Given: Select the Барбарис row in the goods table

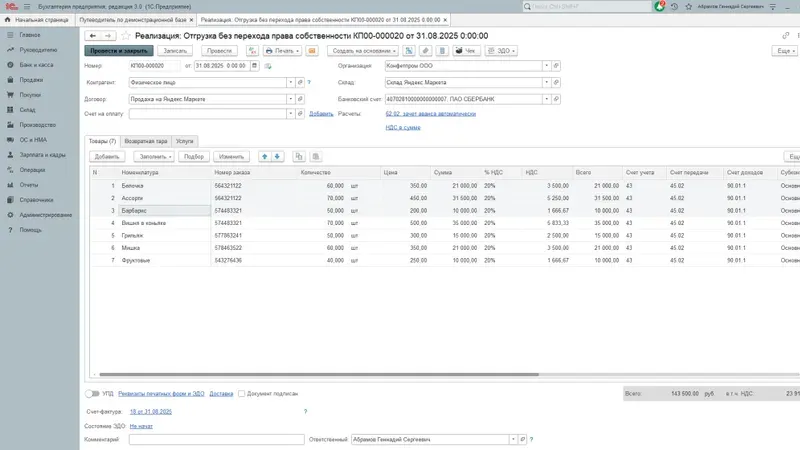Looking at the screenshot, I should pos(135,211).
